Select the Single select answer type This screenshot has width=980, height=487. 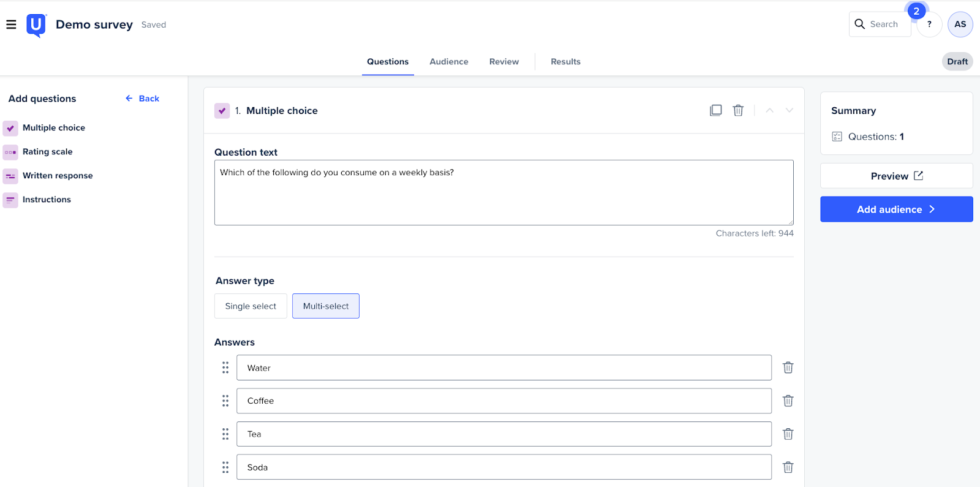[x=251, y=306]
